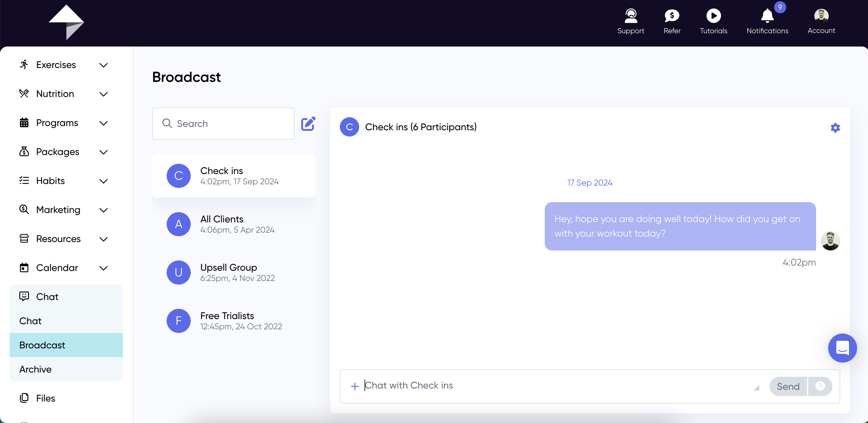Expand the Exercises chevron
Viewport: 868px width, 423px height.
tap(104, 65)
